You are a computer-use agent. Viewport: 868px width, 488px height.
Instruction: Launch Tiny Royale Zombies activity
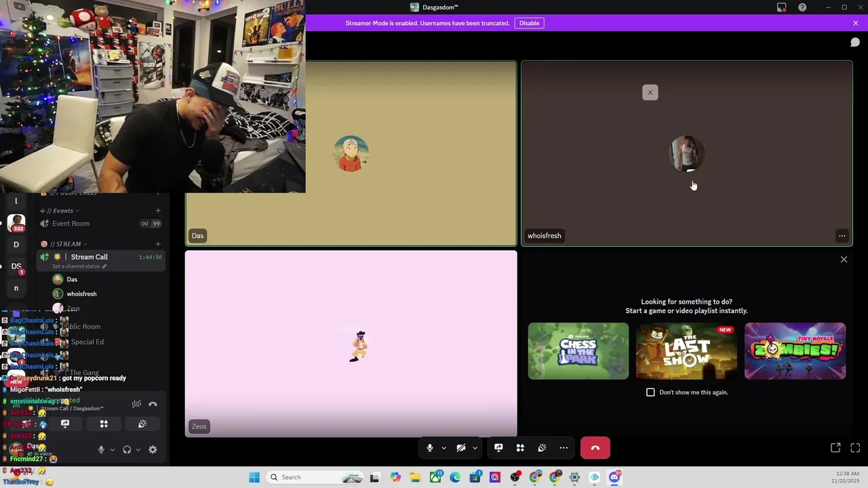795,351
